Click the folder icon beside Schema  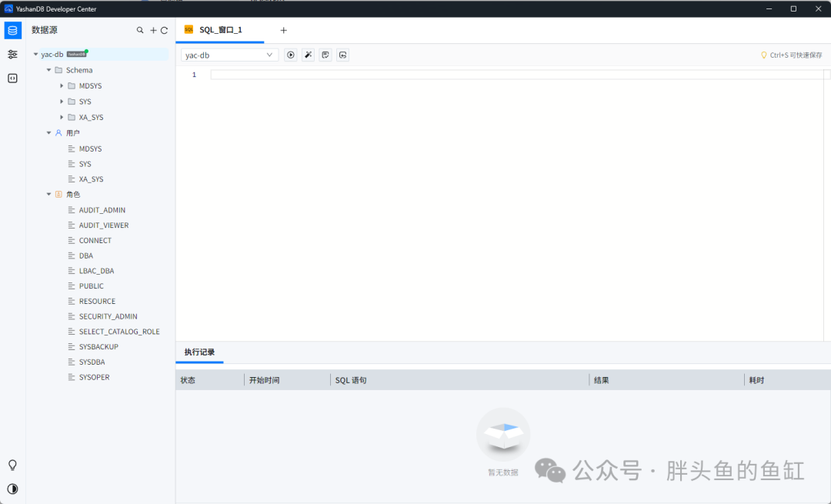pyautogui.click(x=58, y=70)
